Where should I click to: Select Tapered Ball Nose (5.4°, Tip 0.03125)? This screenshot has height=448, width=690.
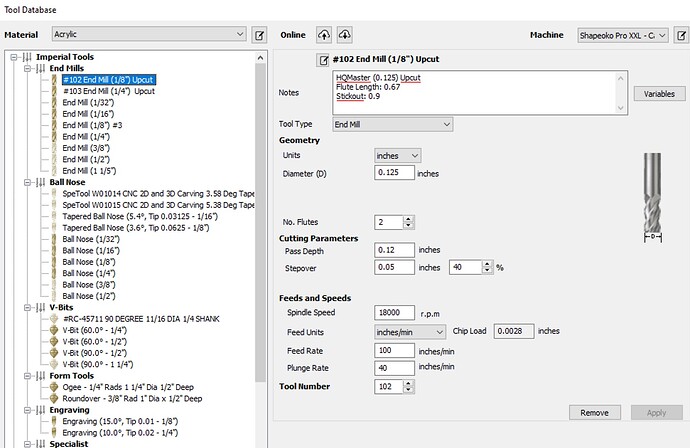(140, 217)
